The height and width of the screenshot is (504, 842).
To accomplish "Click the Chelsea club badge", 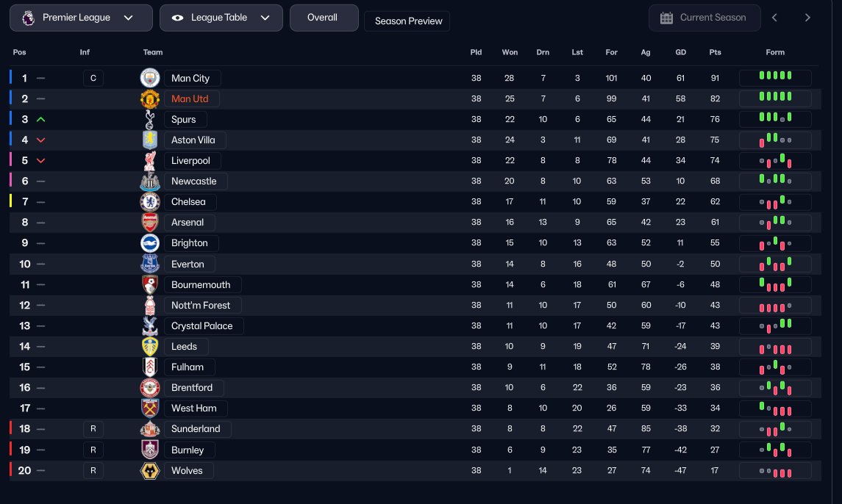I will click(x=150, y=201).
